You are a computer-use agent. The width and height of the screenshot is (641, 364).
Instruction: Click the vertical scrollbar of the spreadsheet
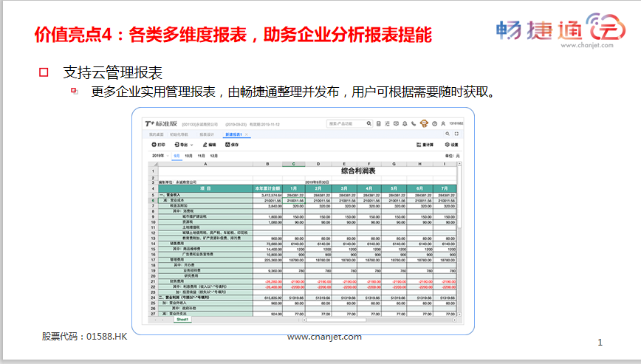459,197
